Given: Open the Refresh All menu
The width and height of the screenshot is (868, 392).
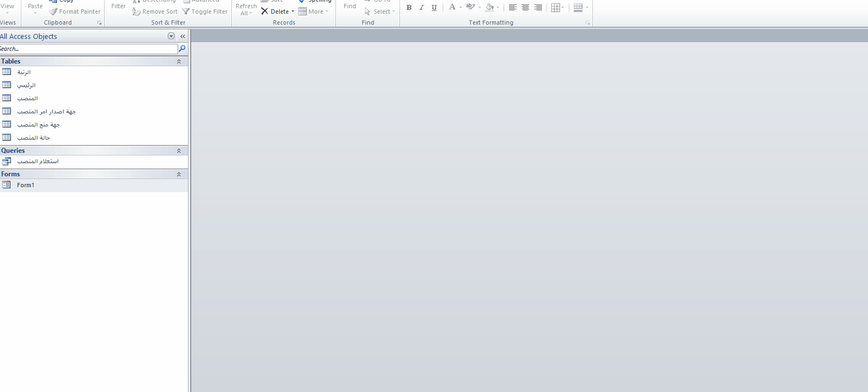Looking at the screenshot, I should (246, 9).
